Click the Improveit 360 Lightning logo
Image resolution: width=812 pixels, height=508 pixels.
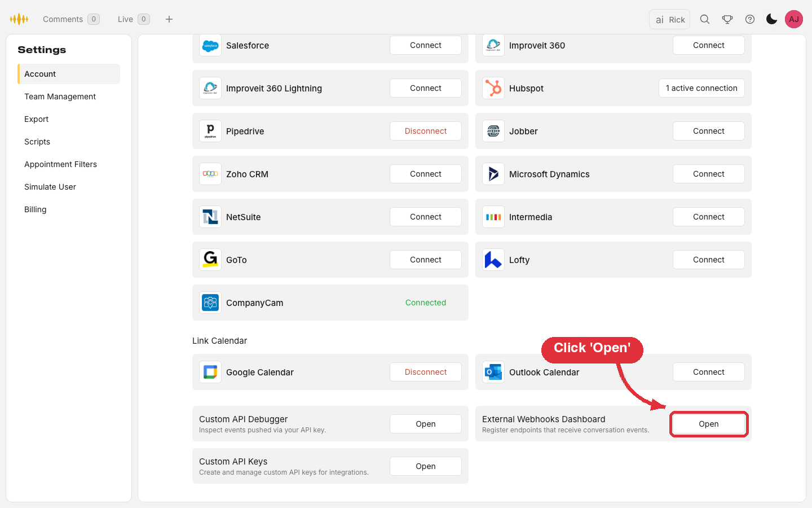click(210, 88)
